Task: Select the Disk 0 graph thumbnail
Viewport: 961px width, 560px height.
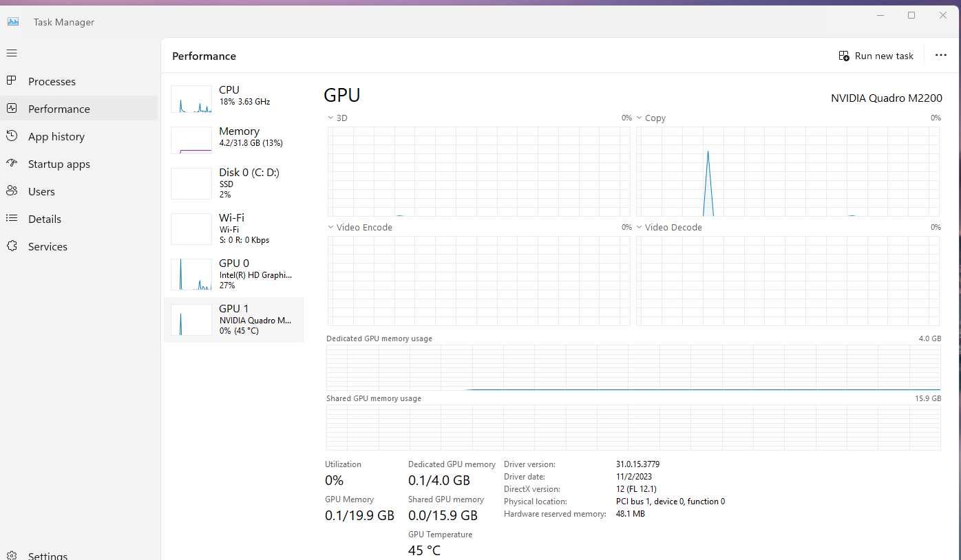Action: [x=191, y=184]
